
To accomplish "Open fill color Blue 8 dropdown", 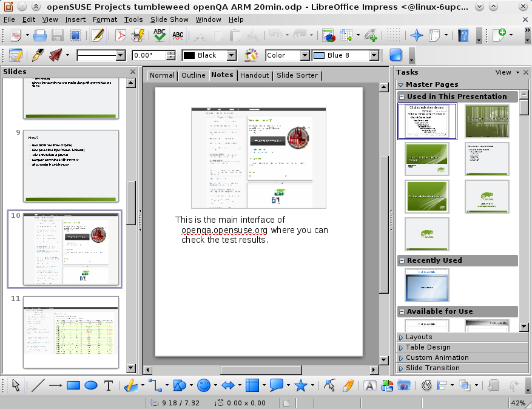I will point(374,55).
